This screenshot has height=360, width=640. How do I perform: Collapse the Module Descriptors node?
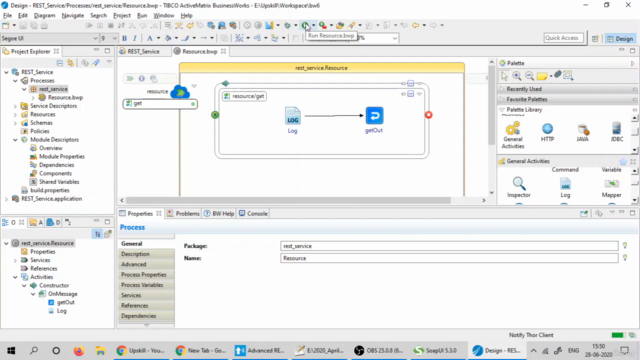point(16,140)
